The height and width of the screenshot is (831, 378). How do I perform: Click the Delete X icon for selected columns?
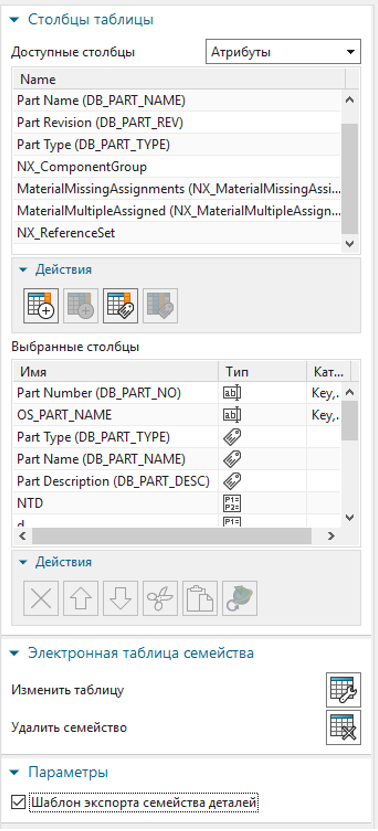(41, 598)
